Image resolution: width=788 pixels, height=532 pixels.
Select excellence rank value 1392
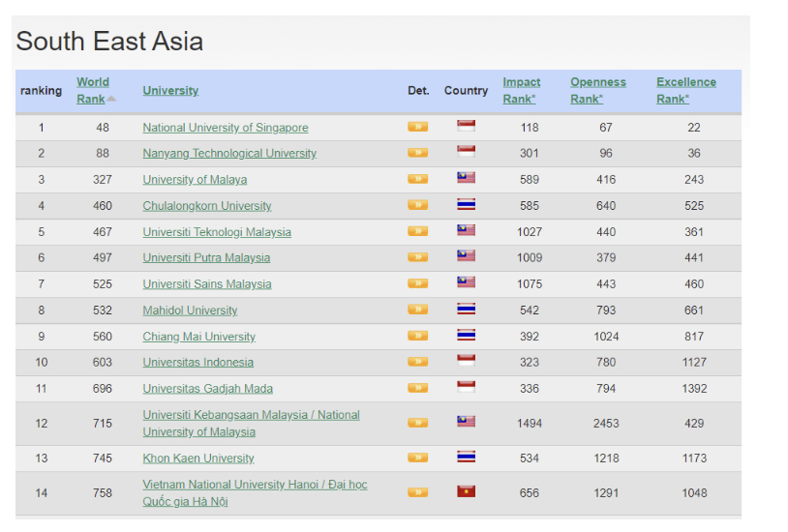tap(694, 388)
